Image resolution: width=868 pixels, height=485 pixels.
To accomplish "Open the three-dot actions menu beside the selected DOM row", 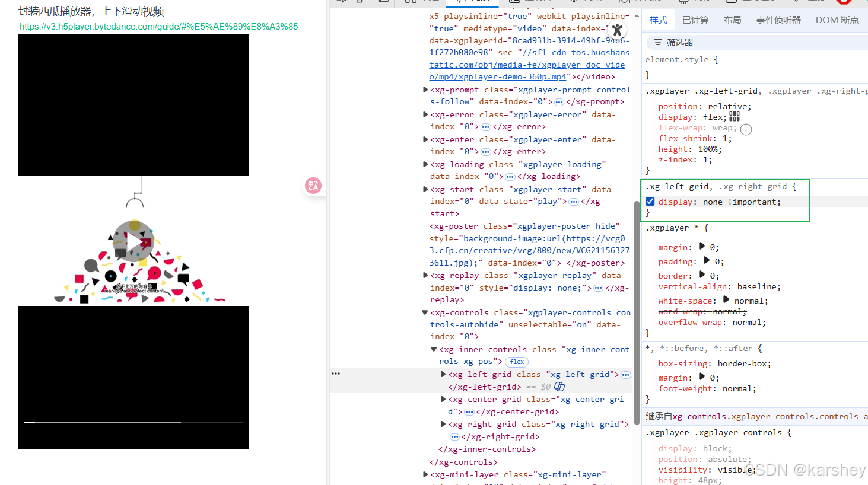I will (336, 374).
